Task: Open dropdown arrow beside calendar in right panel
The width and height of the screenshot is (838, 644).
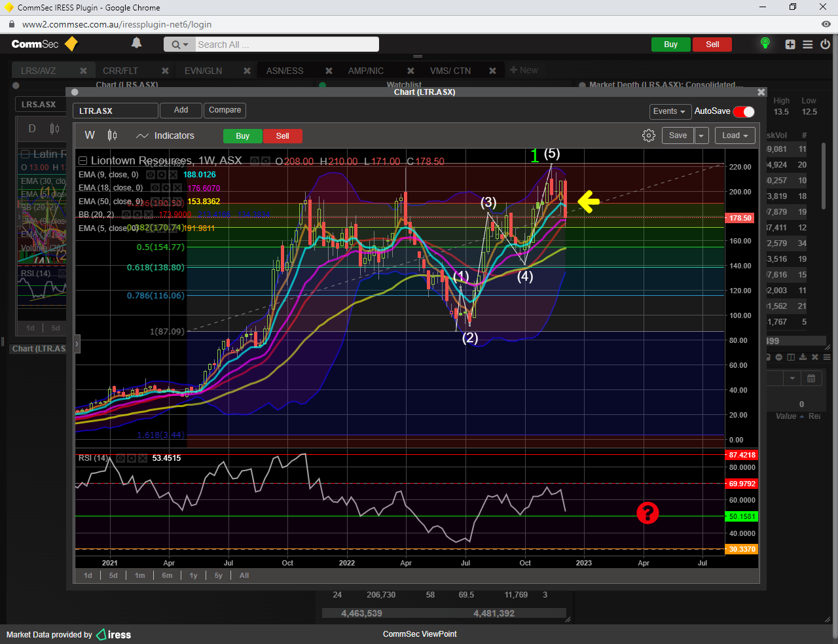Action: pos(792,378)
